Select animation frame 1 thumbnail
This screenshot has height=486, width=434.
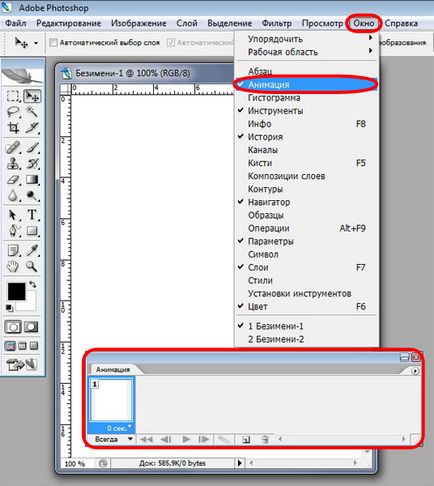pyautogui.click(x=111, y=401)
